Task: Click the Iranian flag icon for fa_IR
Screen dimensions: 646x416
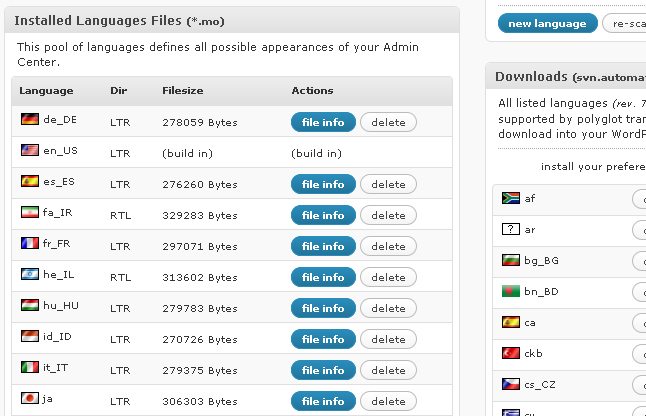Action: coord(29,213)
